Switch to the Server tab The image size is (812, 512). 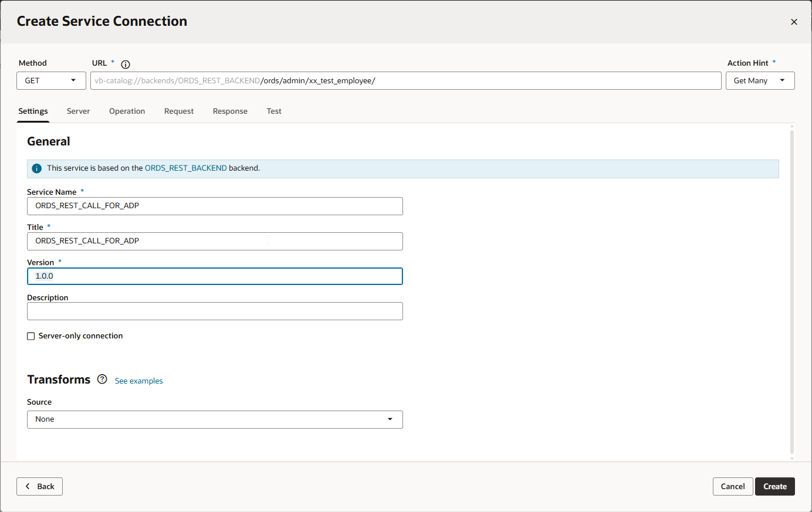pos(78,111)
